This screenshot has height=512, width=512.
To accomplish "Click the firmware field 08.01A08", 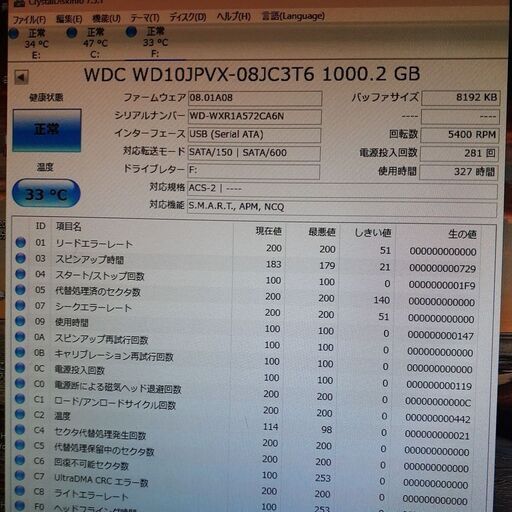I will click(x=255, y=98).
